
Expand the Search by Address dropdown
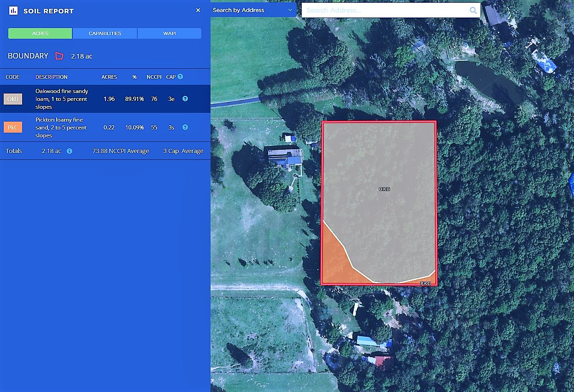click(x=252, y=10)
